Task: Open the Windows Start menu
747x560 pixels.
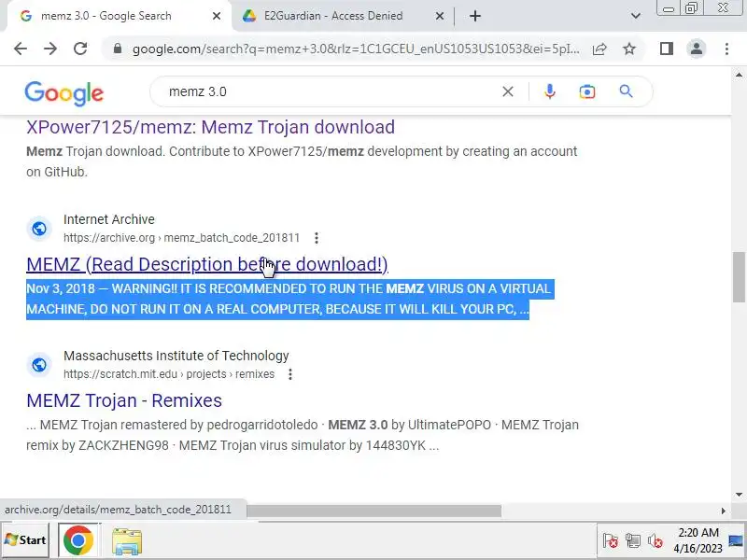Action: pyautogui.click(x=25, y=540)
